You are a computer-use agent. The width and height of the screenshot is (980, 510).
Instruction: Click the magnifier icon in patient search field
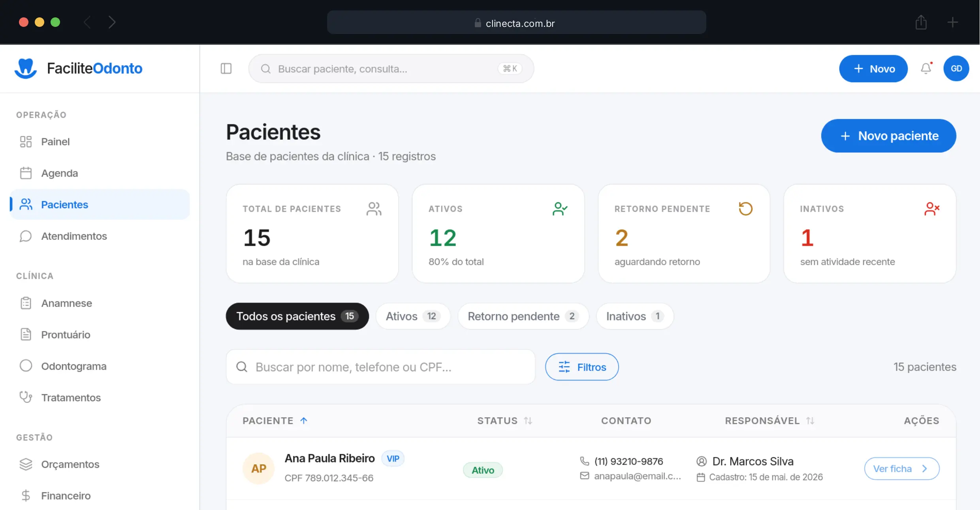[x=242, y=367]
